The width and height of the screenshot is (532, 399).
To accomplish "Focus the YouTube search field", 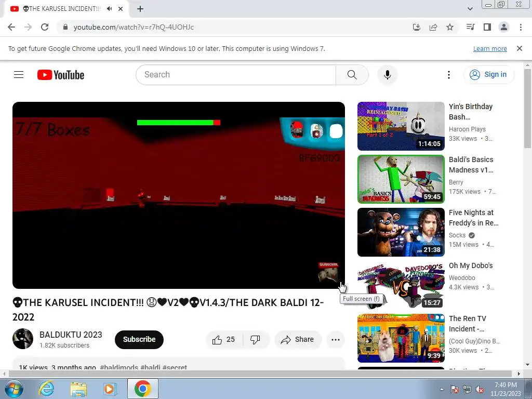I will (x=235, y=75).
